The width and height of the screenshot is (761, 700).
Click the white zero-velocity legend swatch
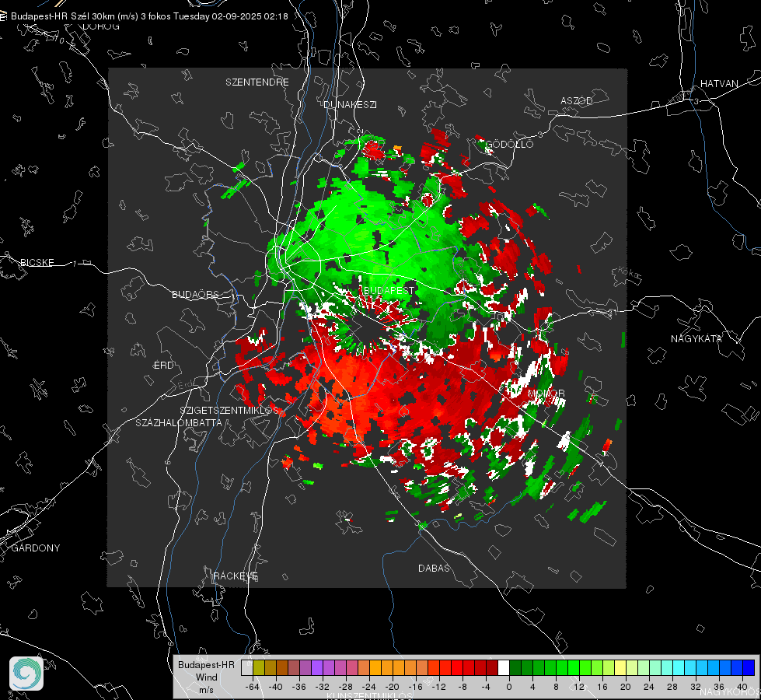point(503,667)
